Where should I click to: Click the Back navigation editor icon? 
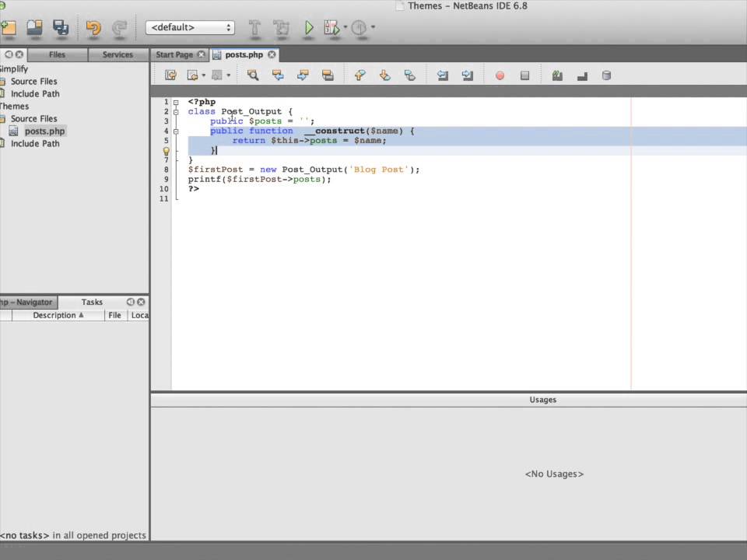[x=192, y=75]
